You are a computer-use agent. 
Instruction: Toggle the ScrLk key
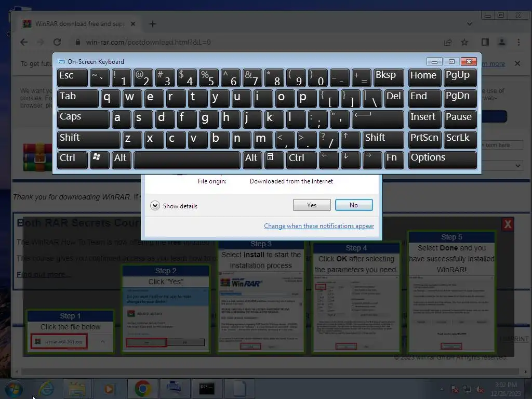pyautogui.click(x=460, y=140)
